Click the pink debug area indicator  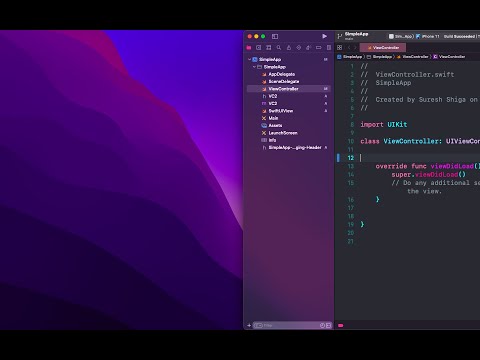click(341, 325)
